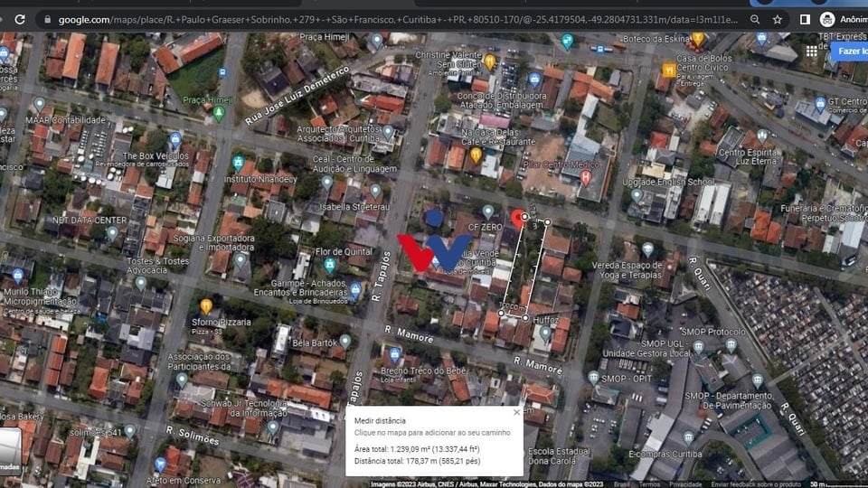Click the GT Centro shopping pin
This screenshot has height=488, width=868.
click(820, 105)
